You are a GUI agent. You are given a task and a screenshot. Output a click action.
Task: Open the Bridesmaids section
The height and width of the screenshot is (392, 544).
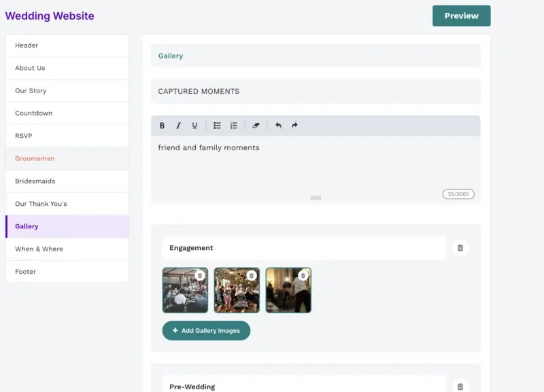(x=67, y=181)
